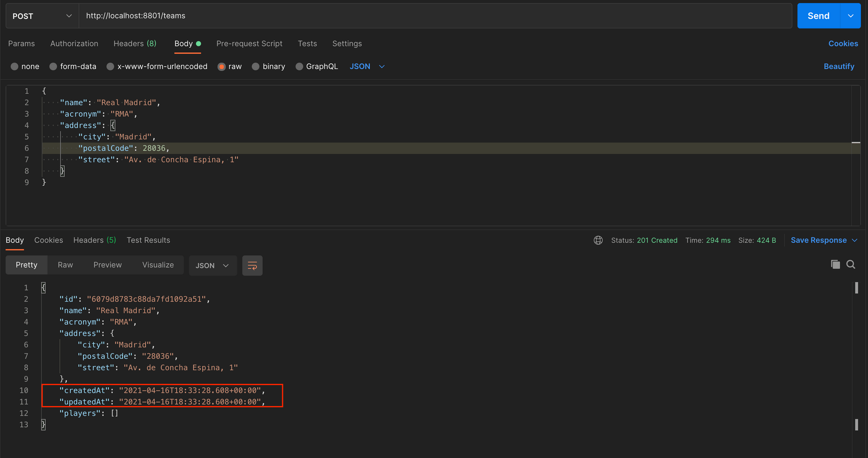This screenshot has width=868, height=458.
Task: Open the JSON language selector in response pane
Action: [x=212, y=265]
